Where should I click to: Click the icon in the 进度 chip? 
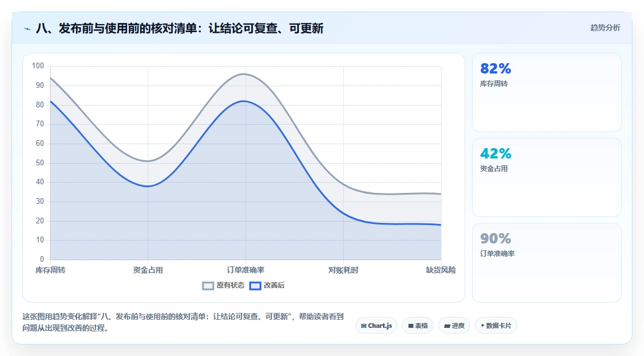(x=447, y=326)
